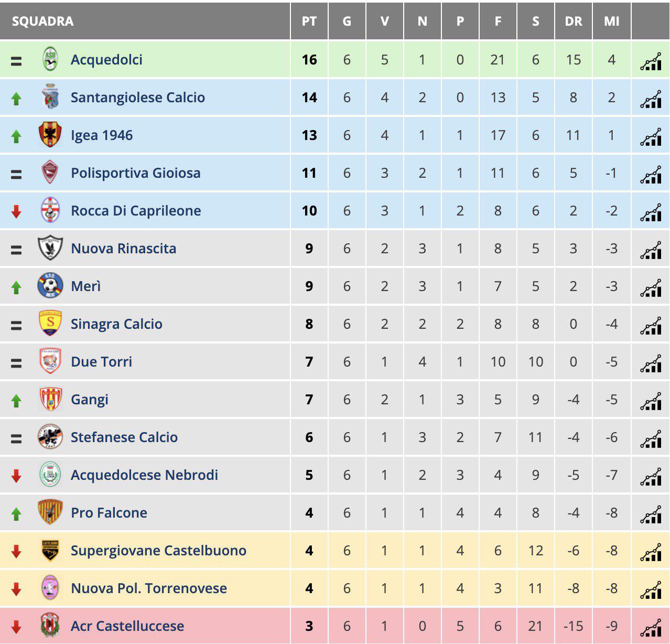Sort table by the PT column header
This screenshot has width=670, height=644.
(x=309, y=21)
